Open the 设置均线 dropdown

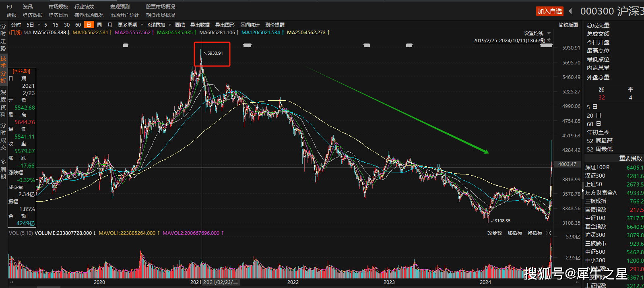[549, 33]
